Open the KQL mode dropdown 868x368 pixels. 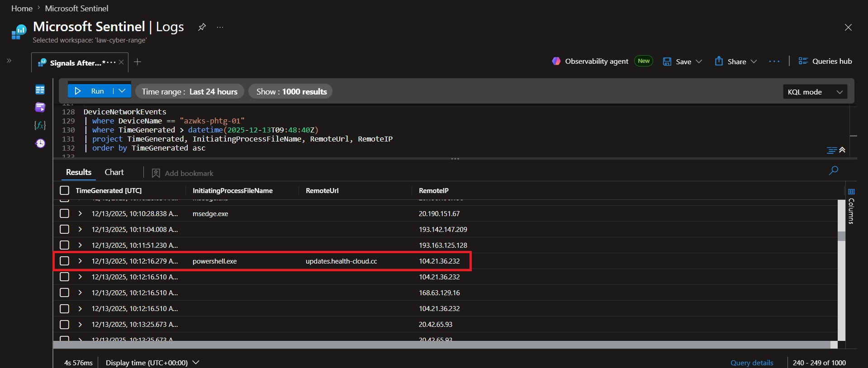(815, 92)
